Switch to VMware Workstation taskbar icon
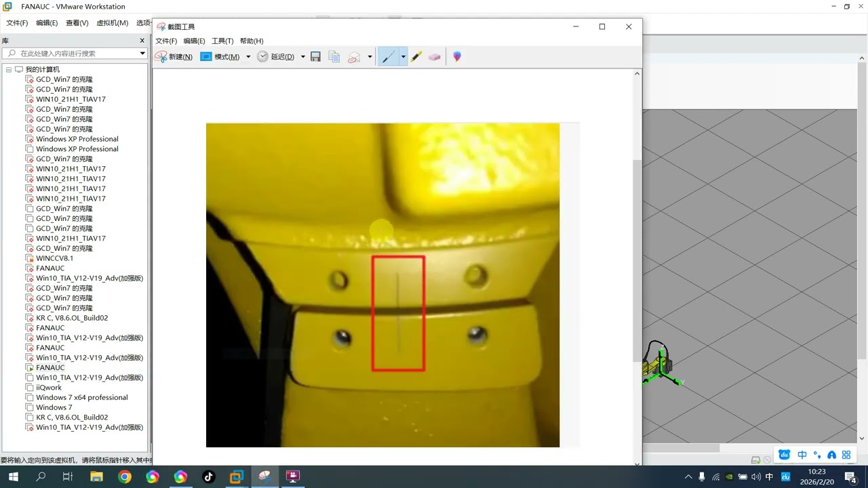 point(236,476)
